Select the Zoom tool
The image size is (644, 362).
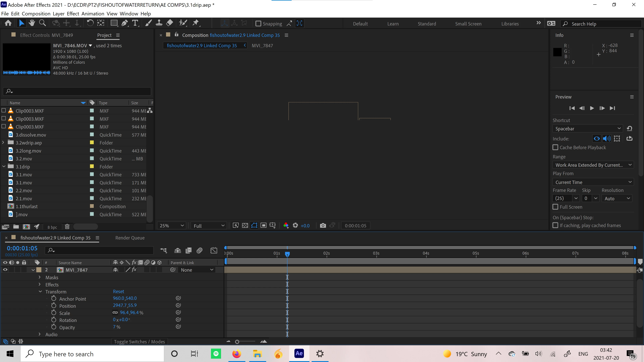point(42,23)
